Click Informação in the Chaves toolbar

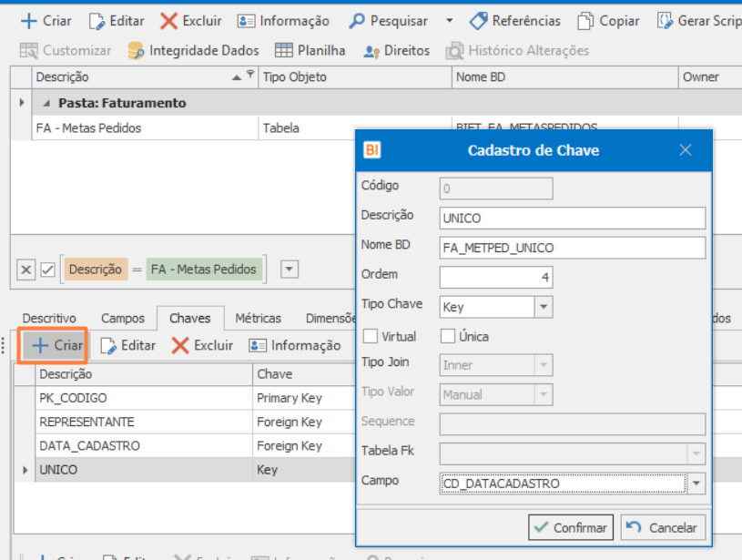pyautogui.click(x=294, y=345)
